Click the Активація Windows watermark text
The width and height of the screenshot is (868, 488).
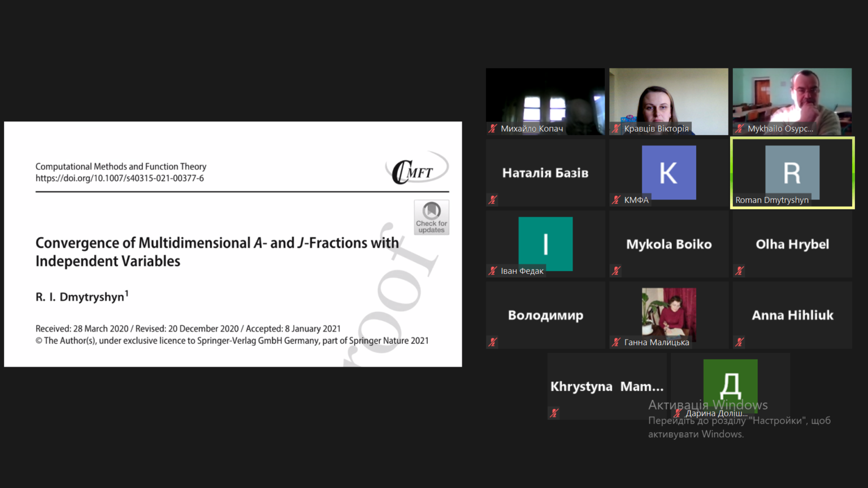708,405
